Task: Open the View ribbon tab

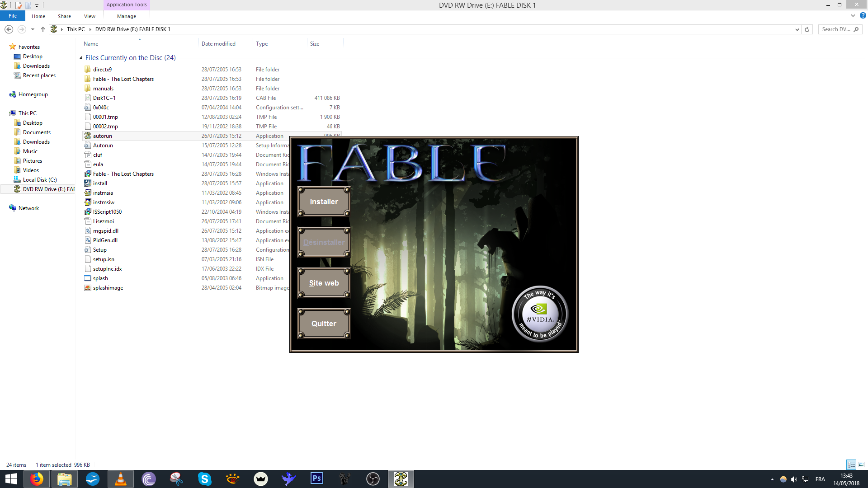Action: (90, 16)
